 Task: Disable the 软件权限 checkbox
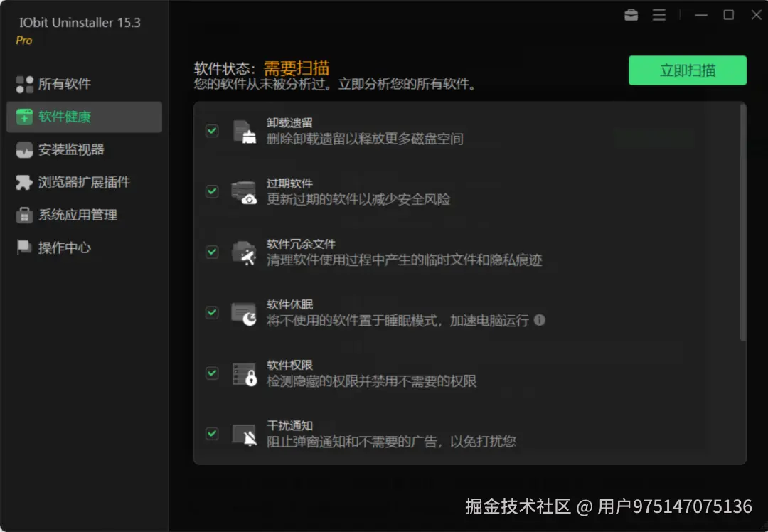click(212, 373)
